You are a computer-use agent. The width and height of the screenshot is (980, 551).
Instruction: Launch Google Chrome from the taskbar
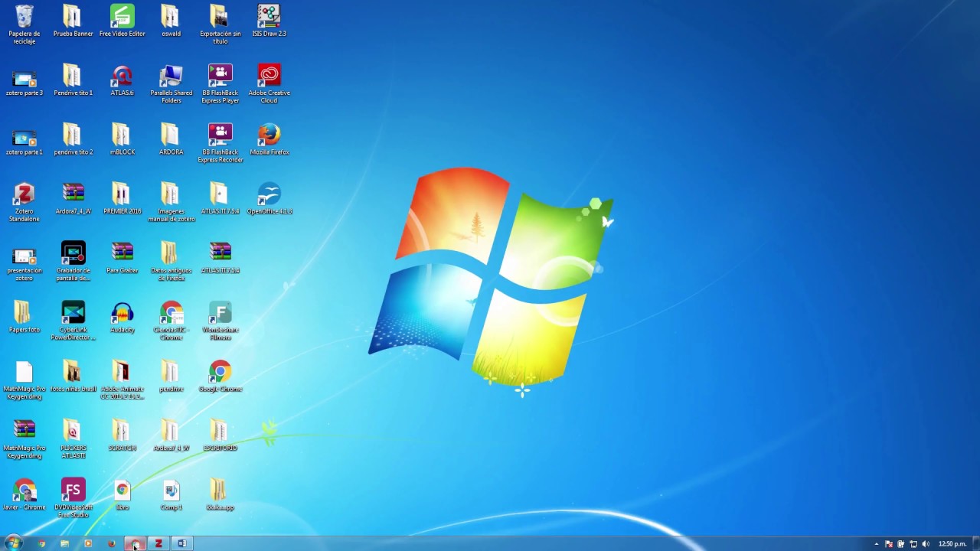click(42, 543)
